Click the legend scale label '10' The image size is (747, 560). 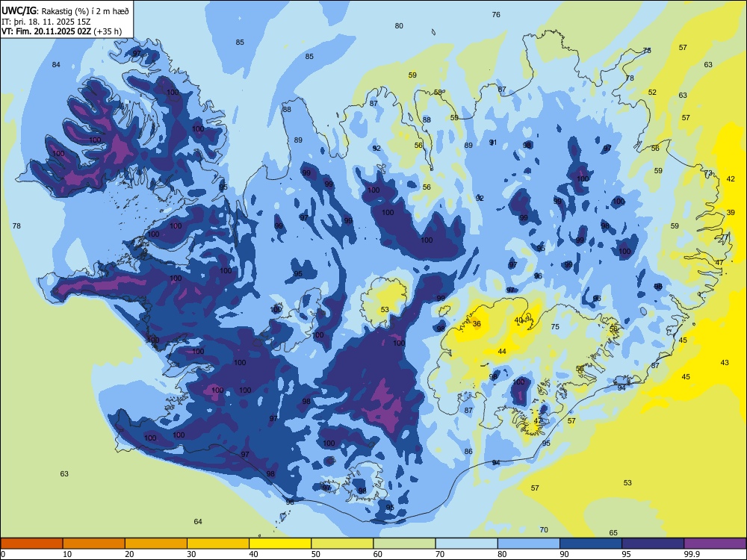67,554
